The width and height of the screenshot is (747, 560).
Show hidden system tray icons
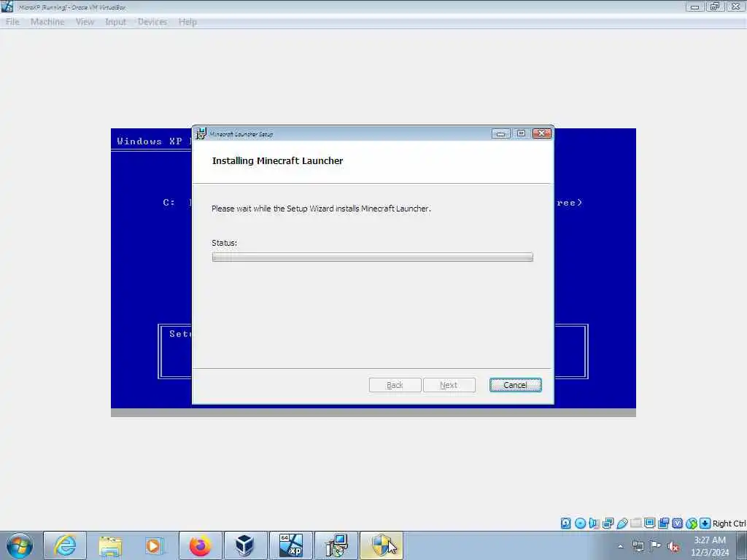(x=620, y=546)
